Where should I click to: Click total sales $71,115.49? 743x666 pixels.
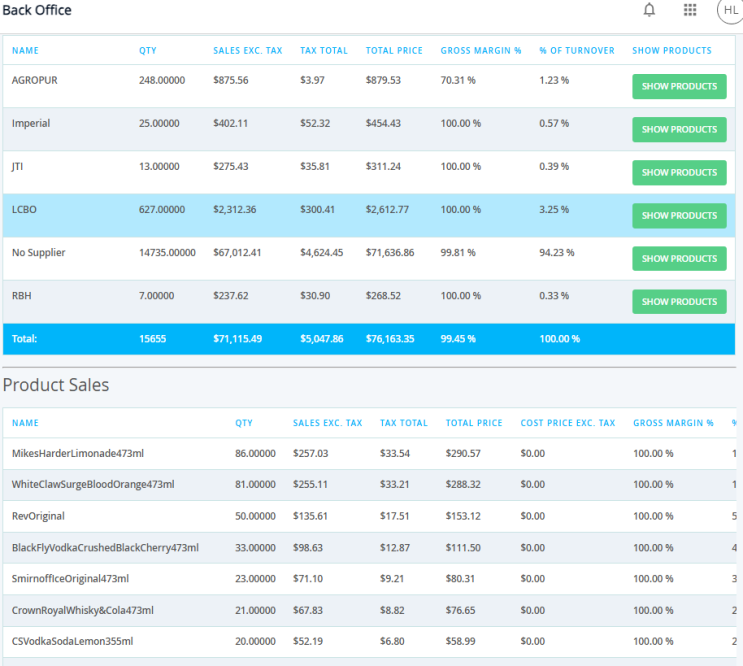pyautogui.click(x=237, y=339)
